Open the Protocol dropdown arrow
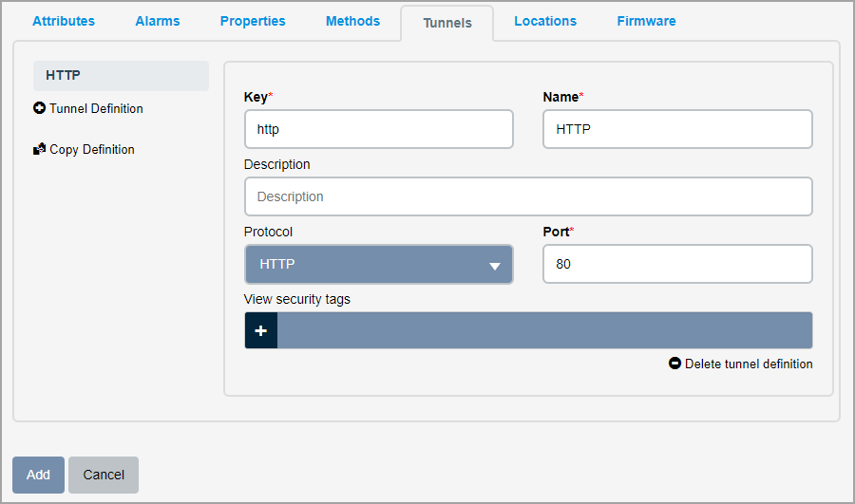The image size is (855, 504). click(x=495, y=266)
